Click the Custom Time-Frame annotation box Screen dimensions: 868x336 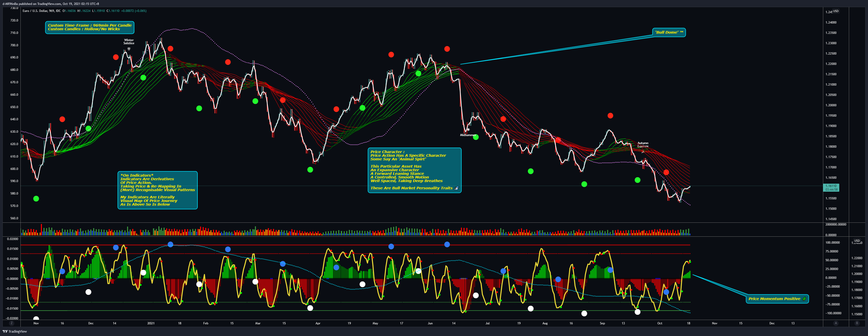pyautogui.click(x=90, y=27)
